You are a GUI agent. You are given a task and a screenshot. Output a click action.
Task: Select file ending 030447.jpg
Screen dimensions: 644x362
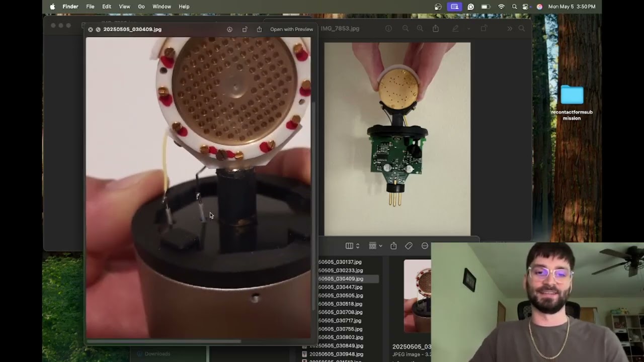(x=341, y=287)
